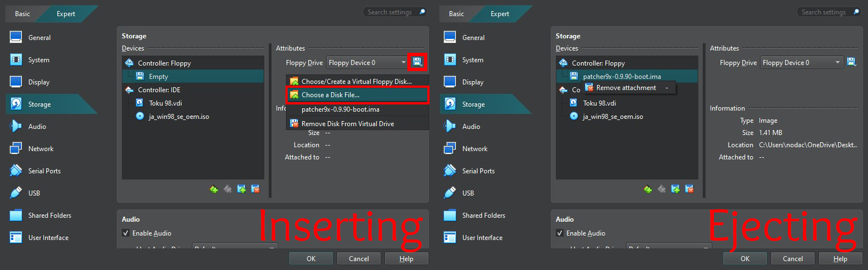
Task: Select Controller: IDE in the Inserting window
Action: coord(193,89)
